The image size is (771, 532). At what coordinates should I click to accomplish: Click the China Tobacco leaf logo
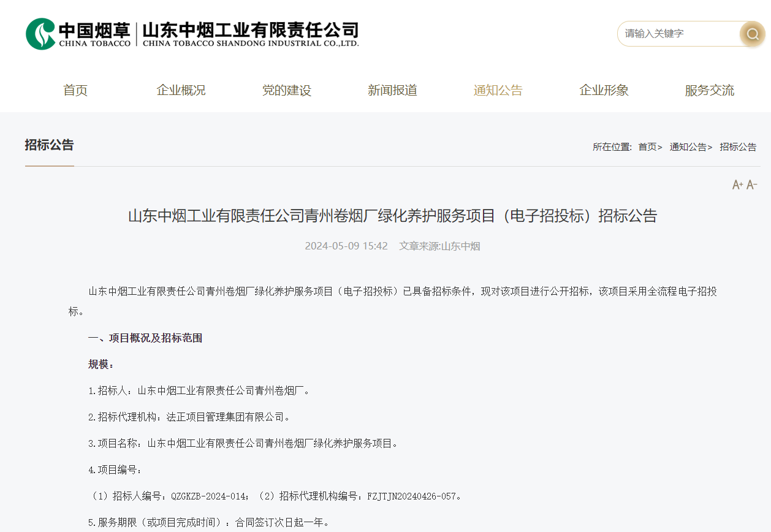(x=40, y=34)
